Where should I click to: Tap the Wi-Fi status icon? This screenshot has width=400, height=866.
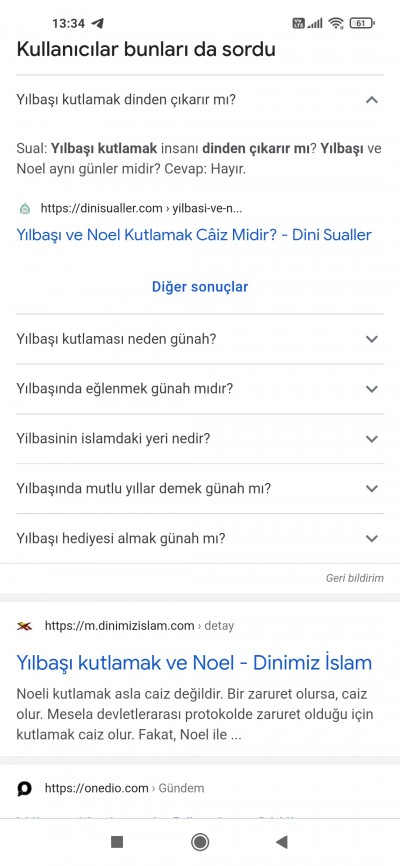tap(335, 23)
